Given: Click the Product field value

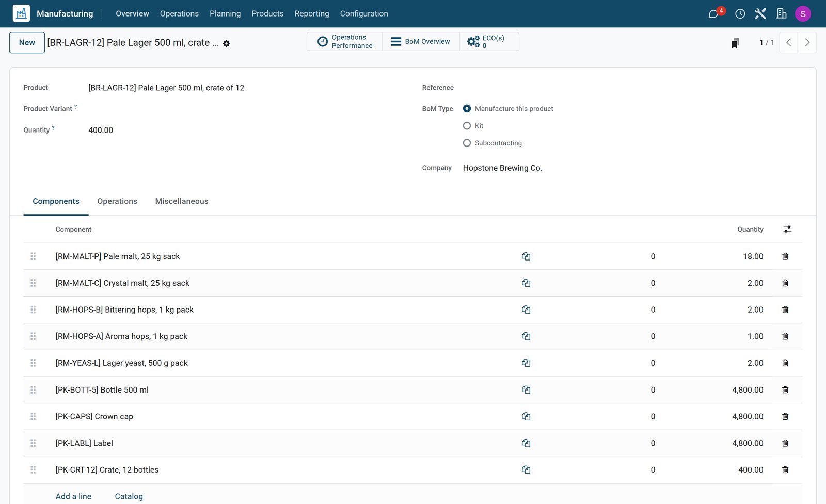Looking at the screenshot, I should (166, 88).
